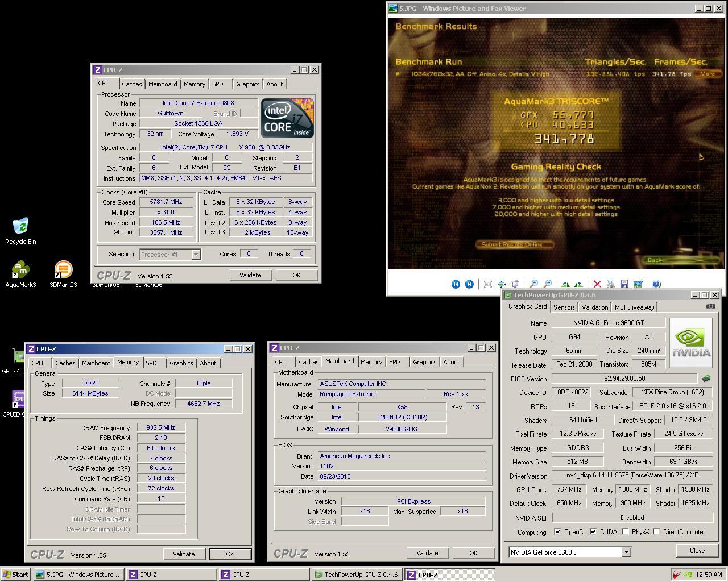Click the DRAM Frequency value 932.5 MHz
Screen dimensions: 728x582
(161, 428)
